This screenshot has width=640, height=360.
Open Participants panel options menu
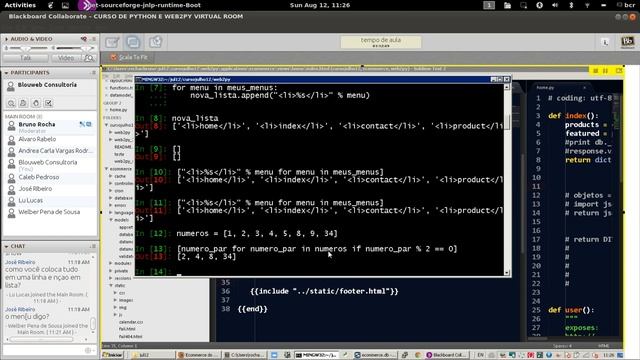(93, 72)
